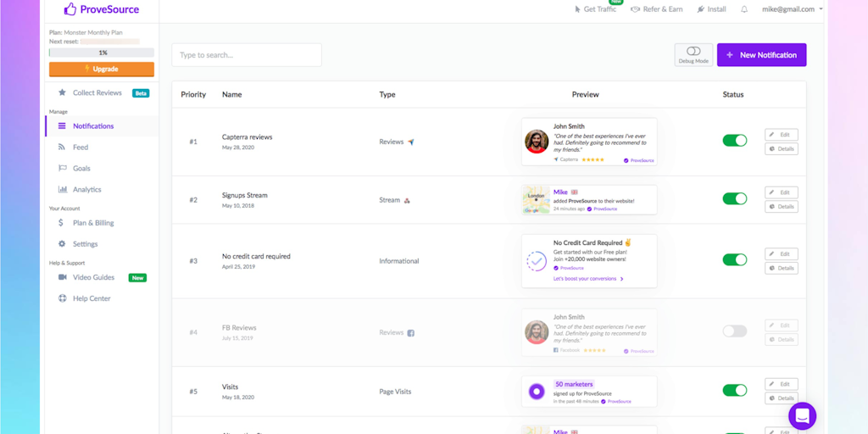Open Plan & Billing

[93, 223]
